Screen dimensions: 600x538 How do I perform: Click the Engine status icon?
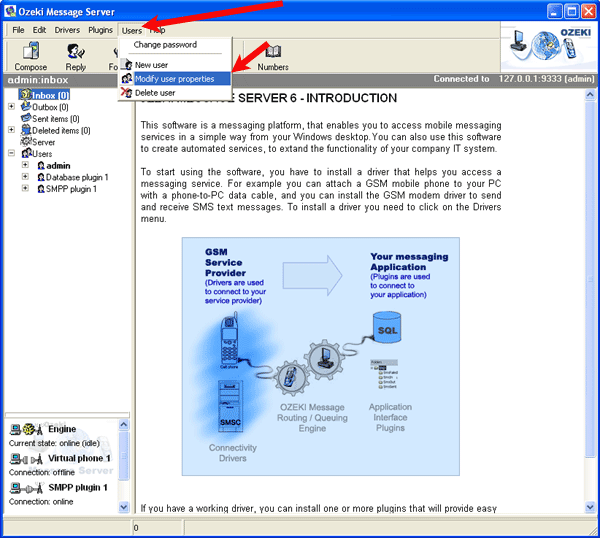[x=26, y=430]
